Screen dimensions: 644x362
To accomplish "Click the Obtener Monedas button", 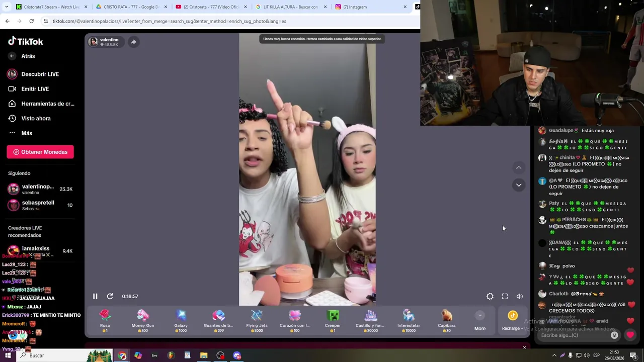I will click(40, 152).
